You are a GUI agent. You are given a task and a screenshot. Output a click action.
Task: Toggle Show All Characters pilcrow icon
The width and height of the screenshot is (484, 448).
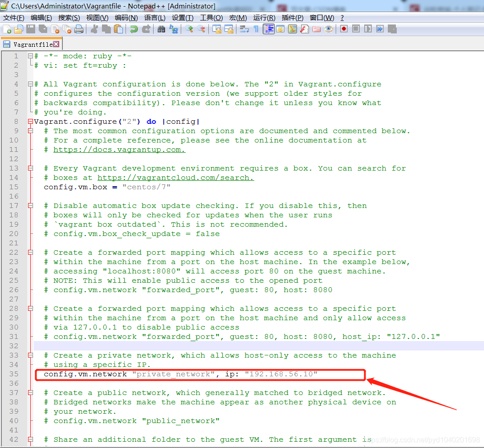coord(256,29)
